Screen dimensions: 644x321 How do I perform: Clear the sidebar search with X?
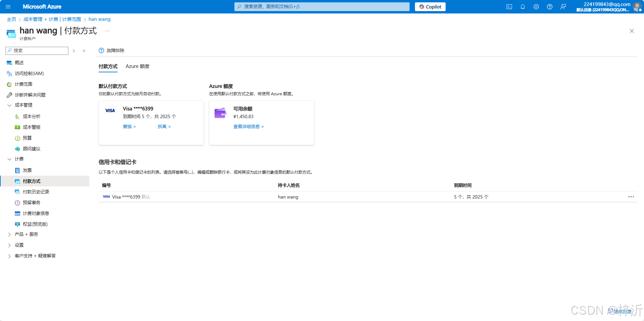74,51
